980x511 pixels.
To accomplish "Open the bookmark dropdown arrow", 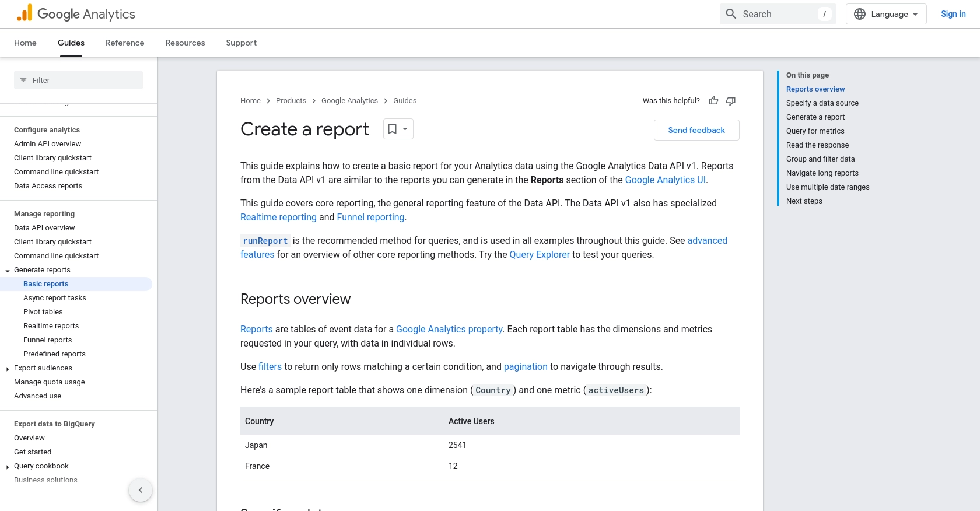I will [405, 129].
